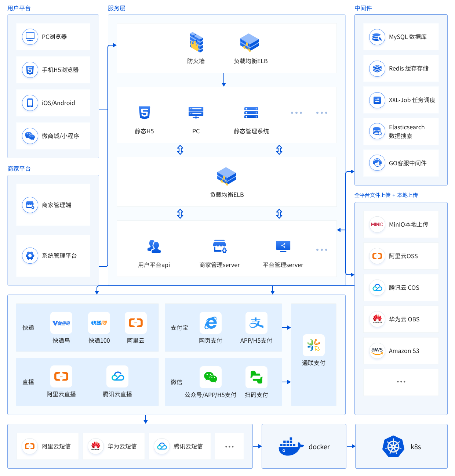The image size is (455, 476).
Task: Click the 中间件 section heading
Action: (x=363, y=8)
